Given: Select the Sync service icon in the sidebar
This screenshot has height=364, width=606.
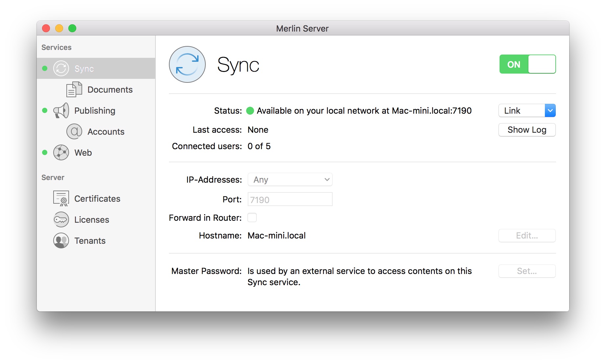Looking at the screenshot, I should pos(61,69).
